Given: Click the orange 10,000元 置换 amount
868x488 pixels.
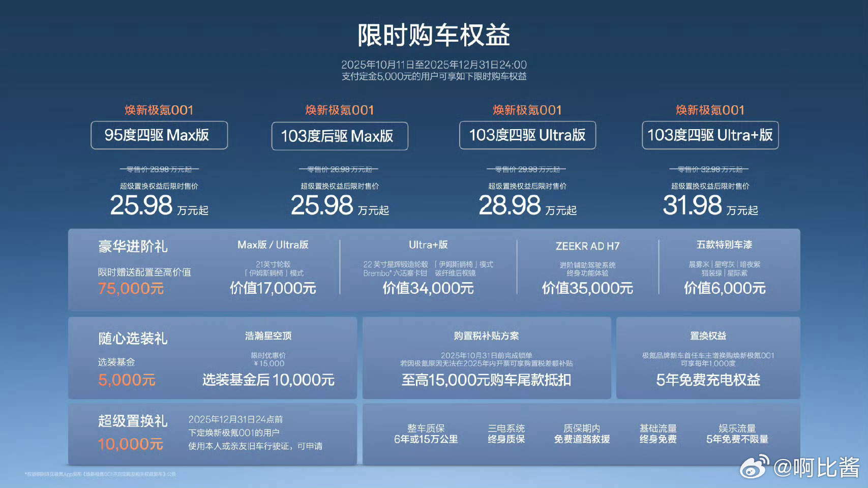Looking at the screenshot, I should [131, 444].
